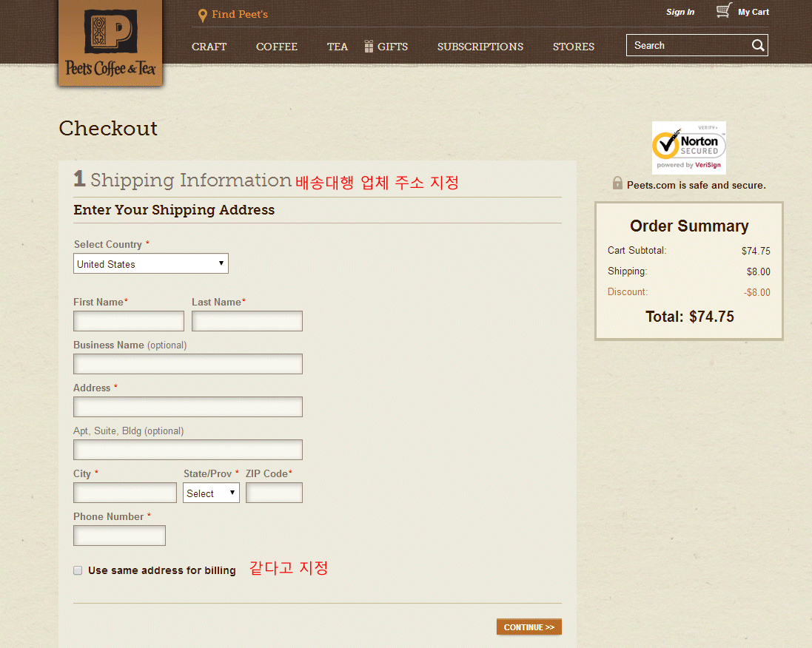Enable Use same address for billing
812x648 pixels.
tap(78, 570)
